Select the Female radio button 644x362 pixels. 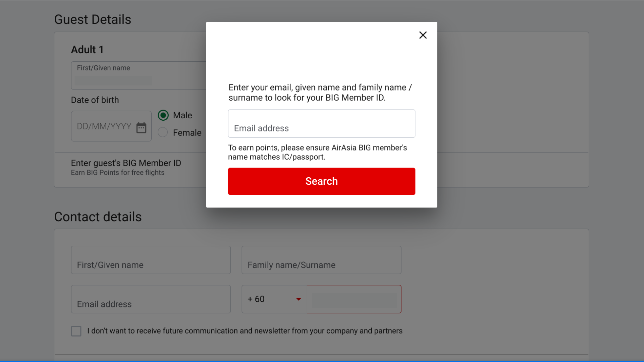(163, 132)
